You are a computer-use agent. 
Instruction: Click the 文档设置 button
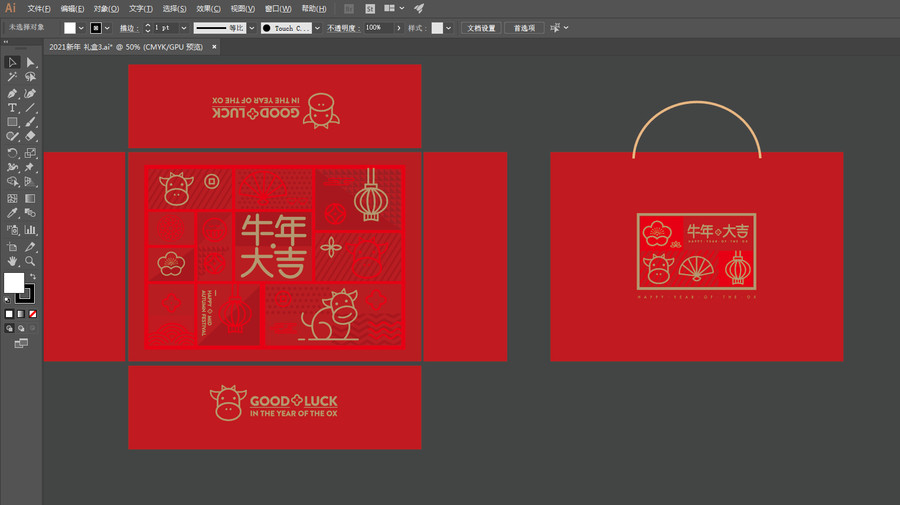(x=481, y=28)
